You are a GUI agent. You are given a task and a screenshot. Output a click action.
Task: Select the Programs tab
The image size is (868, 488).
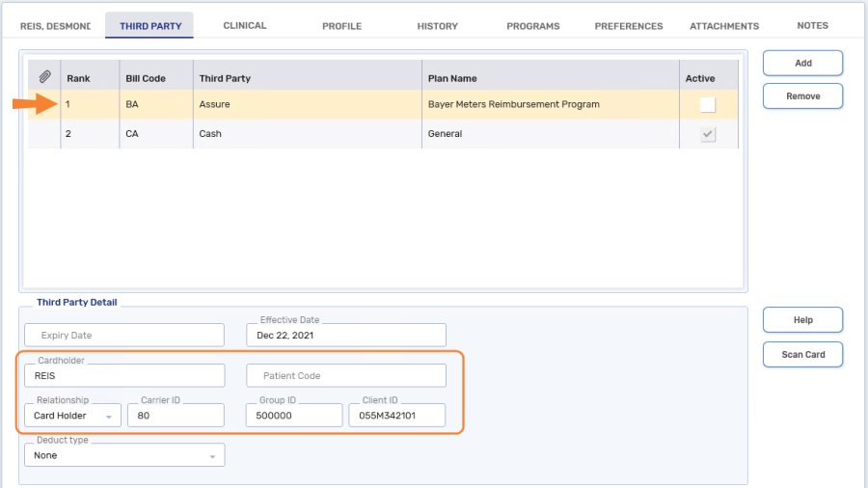[532, 26]
